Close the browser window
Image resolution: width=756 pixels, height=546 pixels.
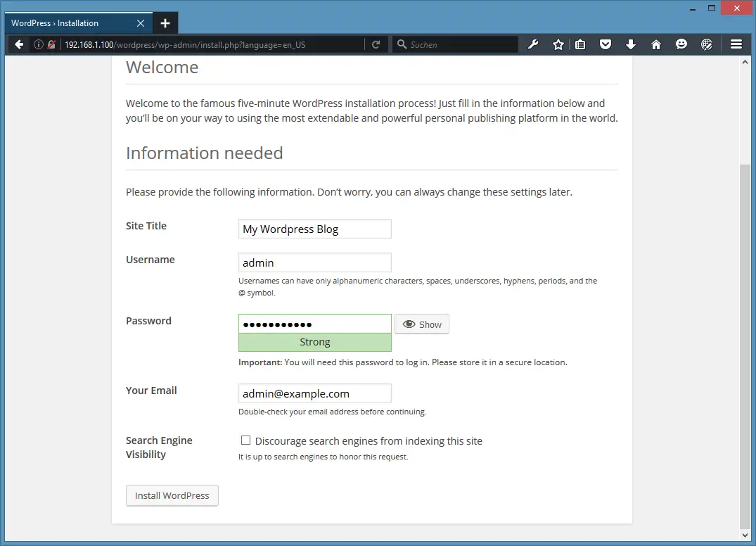click(x=737, y=8)
